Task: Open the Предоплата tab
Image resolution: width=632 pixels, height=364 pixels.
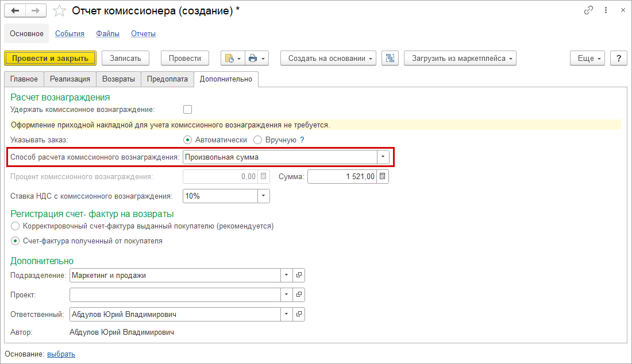Action: pyautogui.click(x=167, y=79)
